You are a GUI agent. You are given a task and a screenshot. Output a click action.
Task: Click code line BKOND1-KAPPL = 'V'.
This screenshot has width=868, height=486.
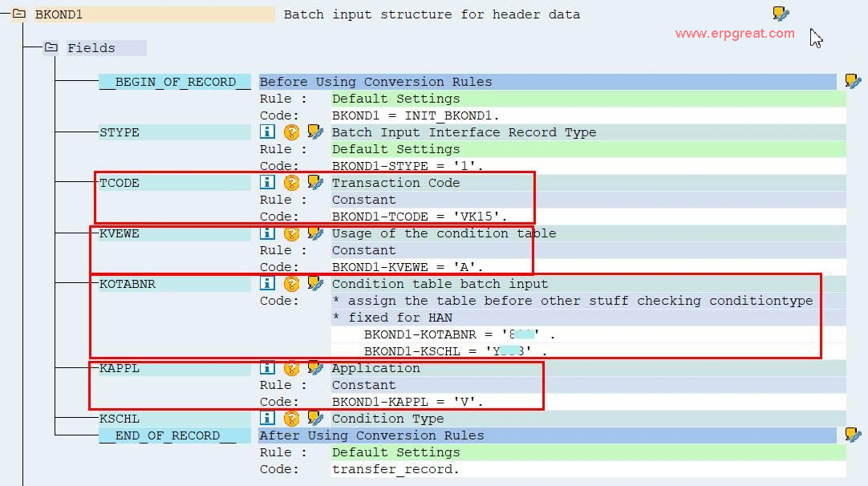point(408,402)
